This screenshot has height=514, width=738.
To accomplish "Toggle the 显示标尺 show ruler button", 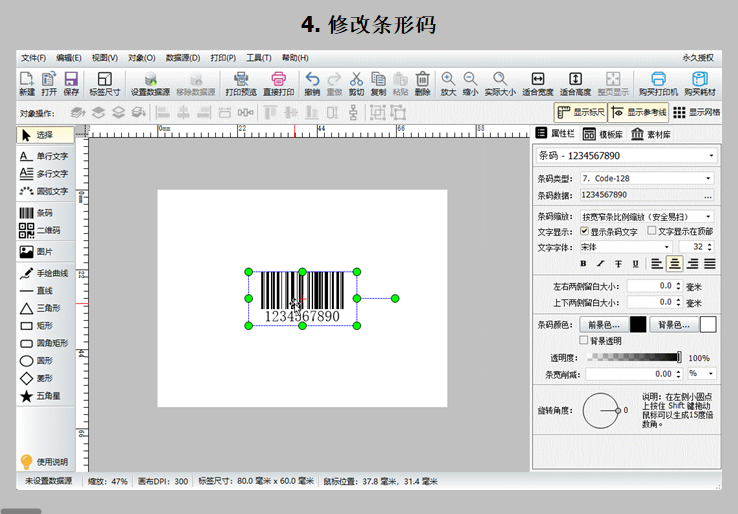I will coord(581,112).
